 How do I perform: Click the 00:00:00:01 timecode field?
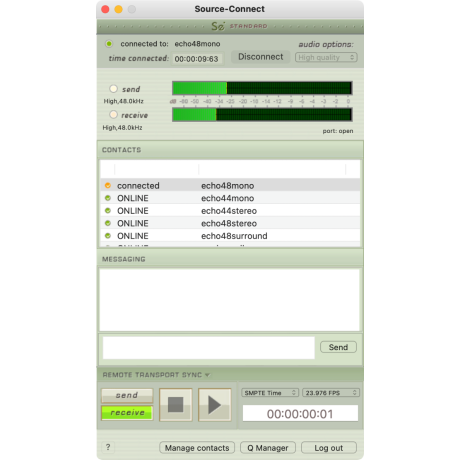coord(300,414)
